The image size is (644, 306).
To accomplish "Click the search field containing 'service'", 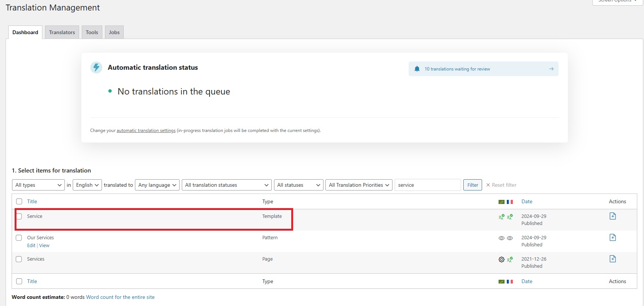I will pyautogui.click(x=427, y=185).
